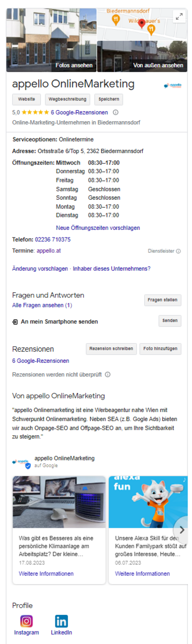Expand the map with the fullscreen icon
Image resolution: width=192 pixels, height=644 pixels.
(x=178, y=17)
